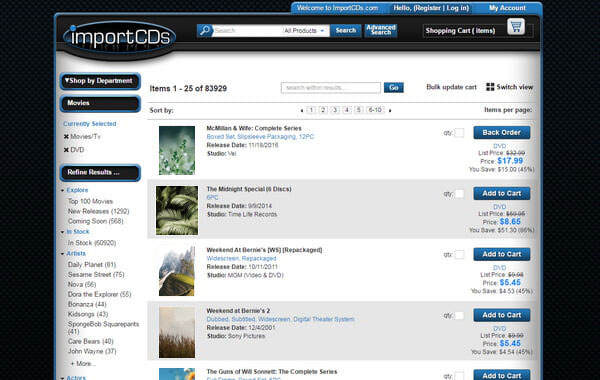Filter by Coming Soon (568)
The height and width of the screenshot is (380, 600).
click(x=95, y=221)
